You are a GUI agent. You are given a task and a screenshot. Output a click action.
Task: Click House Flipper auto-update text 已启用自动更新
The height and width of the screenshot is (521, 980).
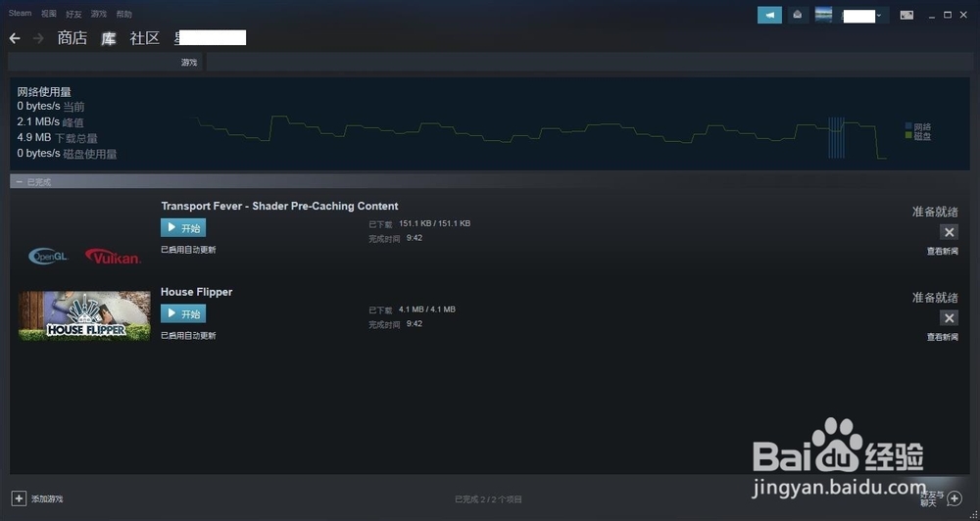coord(188,336)
